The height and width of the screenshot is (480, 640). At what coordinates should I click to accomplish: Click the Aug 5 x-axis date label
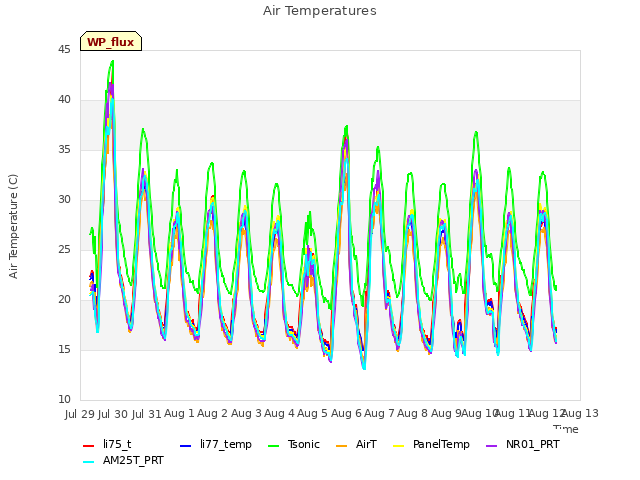312,414
